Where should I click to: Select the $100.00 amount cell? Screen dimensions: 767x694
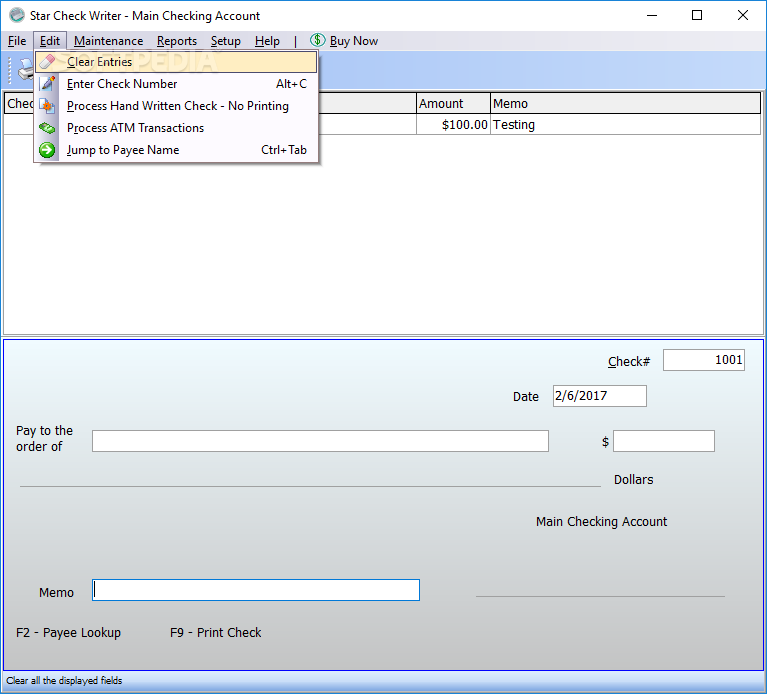[x=453, y=124]
